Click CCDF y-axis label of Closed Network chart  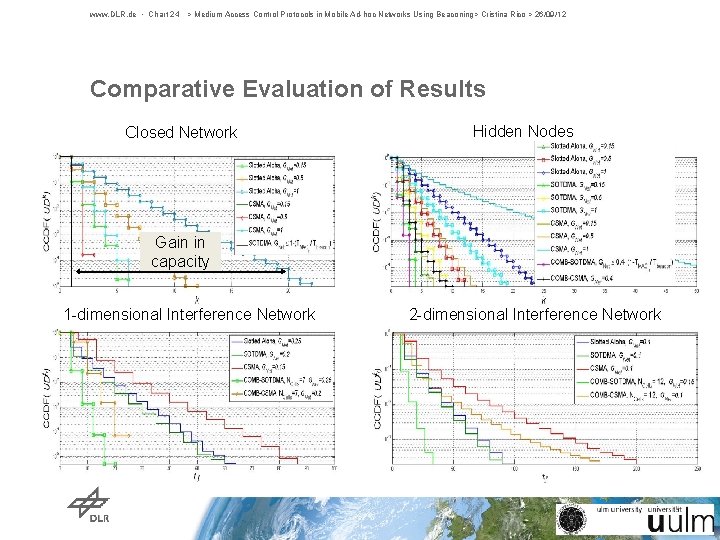point(47,221)
